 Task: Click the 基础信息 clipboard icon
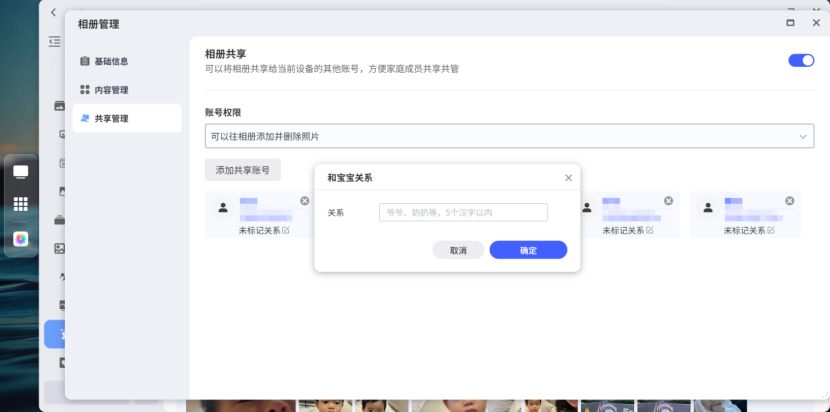(x=85, y=61)
